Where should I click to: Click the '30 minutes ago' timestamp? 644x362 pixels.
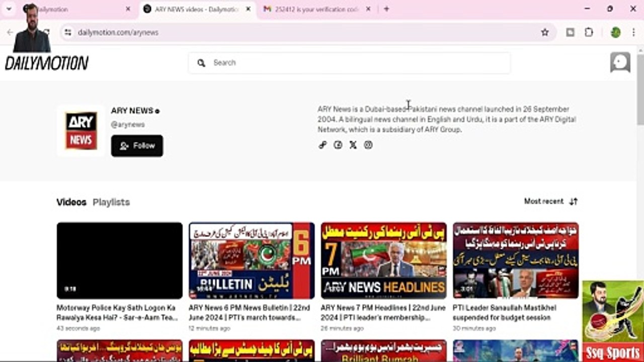pyautogui.click(x=474, y=328)
